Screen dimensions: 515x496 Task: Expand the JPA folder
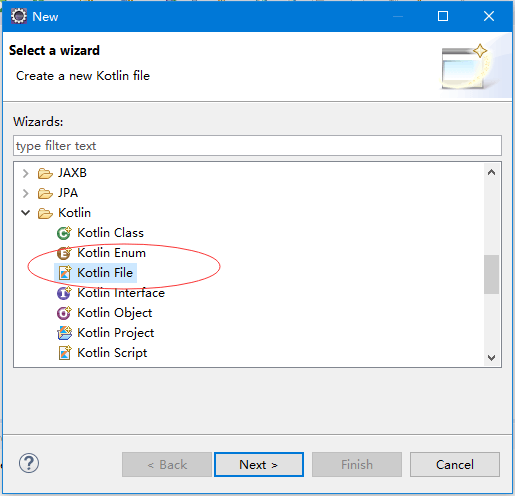click(x=25, y=193)
